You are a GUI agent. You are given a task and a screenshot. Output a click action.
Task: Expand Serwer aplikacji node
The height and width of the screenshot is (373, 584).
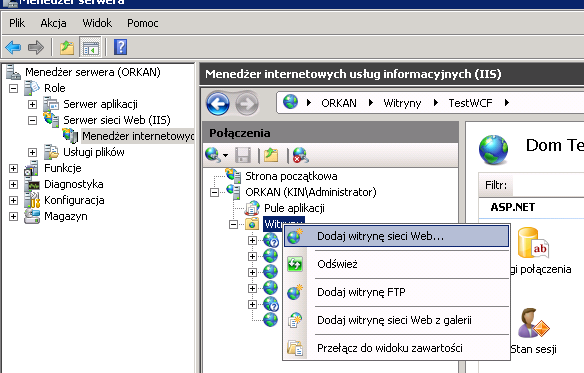click(x=32, y=104)
